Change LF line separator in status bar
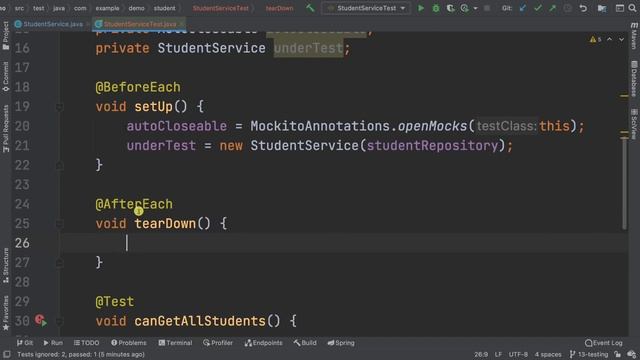The width and height of the screenshot is (640, 360). click(498, 354)
